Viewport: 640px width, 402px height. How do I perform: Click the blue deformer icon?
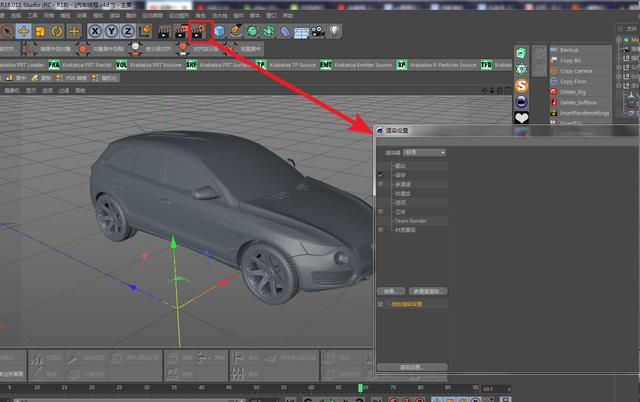(x=285, y=31)
